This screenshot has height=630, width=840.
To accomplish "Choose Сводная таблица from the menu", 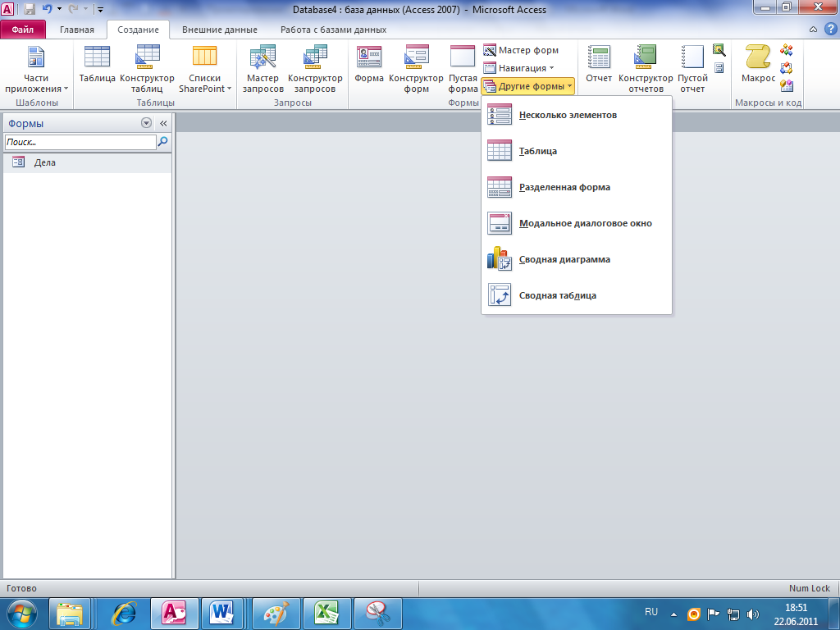I will coord(577,295).
